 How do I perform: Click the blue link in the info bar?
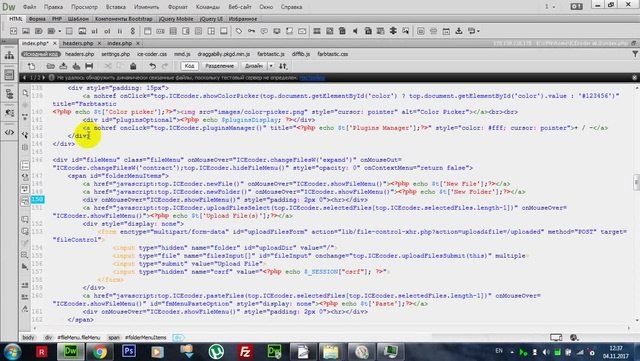[x=312, y=78]
